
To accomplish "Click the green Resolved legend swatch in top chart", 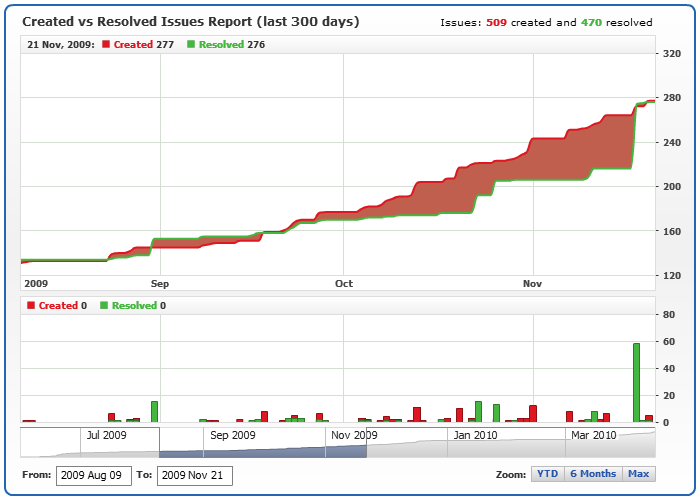I will 192,45.
